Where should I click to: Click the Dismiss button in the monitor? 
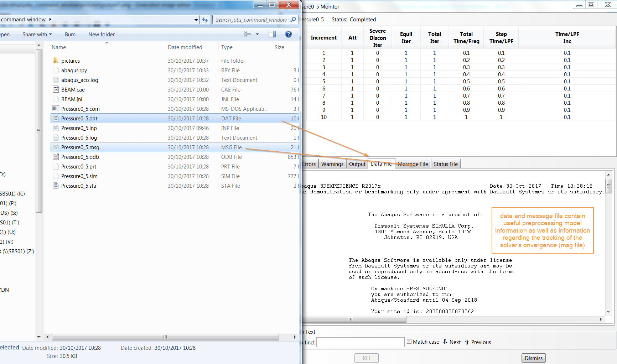[533, 358]
